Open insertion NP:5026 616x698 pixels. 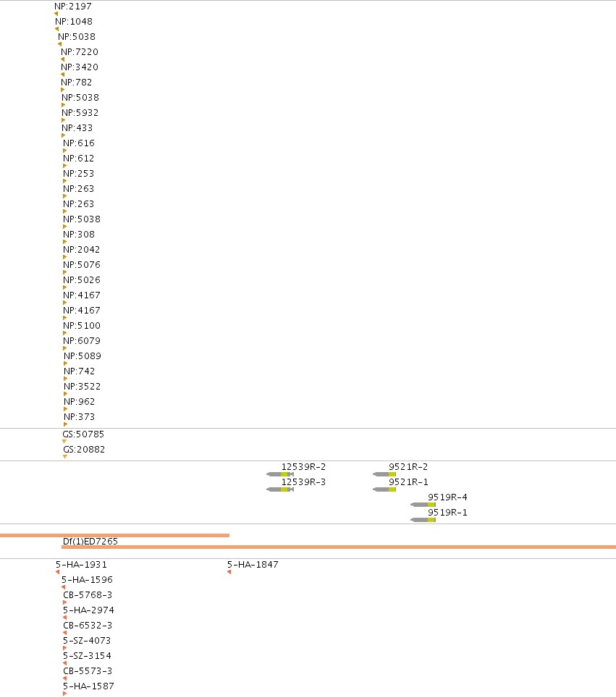click(82, 280)
